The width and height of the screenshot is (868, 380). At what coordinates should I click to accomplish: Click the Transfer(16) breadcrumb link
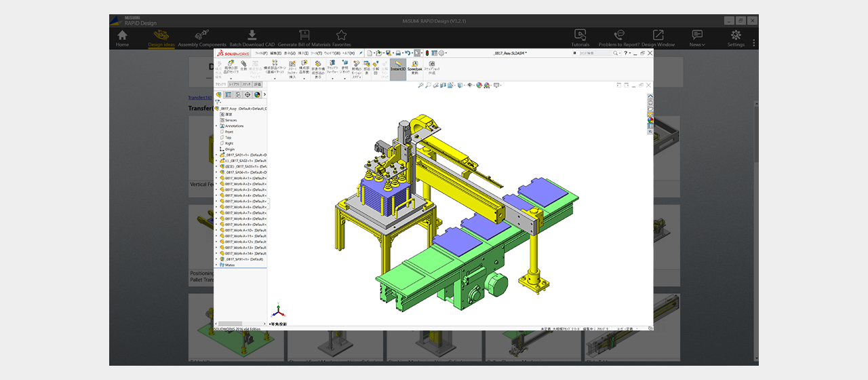click(x=200, y=98)
